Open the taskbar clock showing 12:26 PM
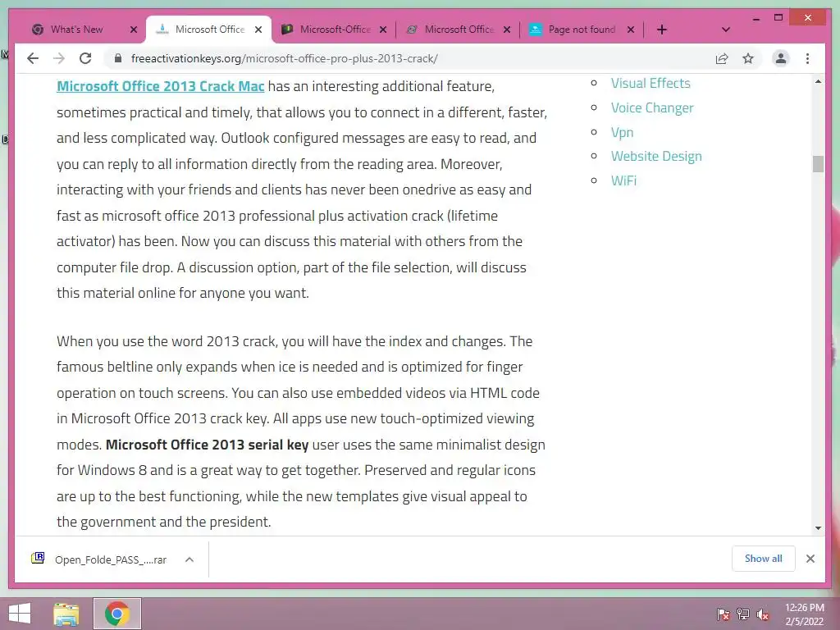 [x=805, y=614]
